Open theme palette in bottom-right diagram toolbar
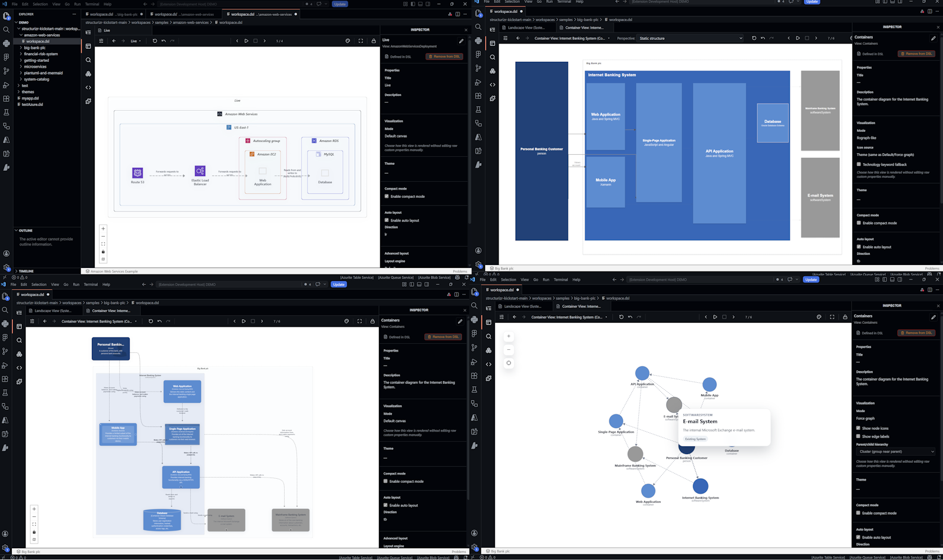 819,317
